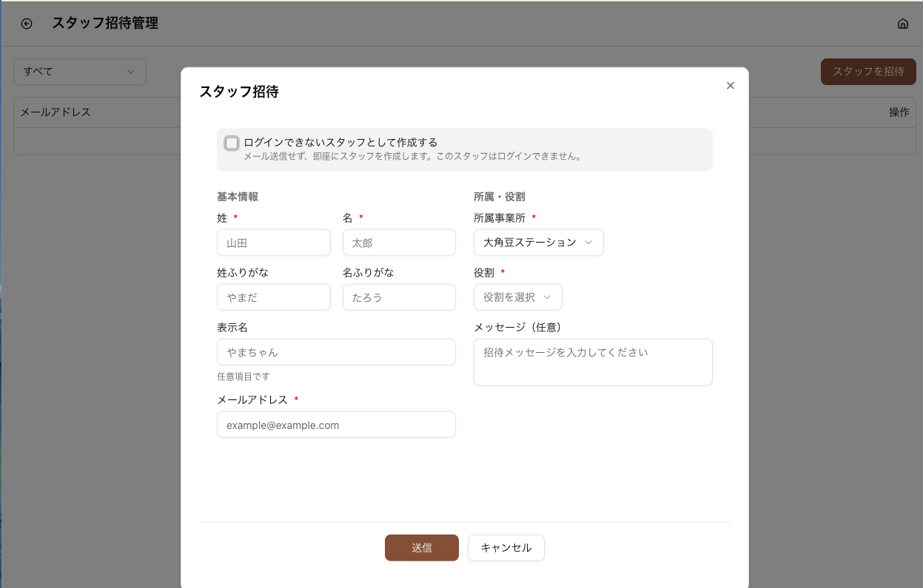Click the chevron in 大角豆ステーション selector
The width and height of the screenshot is (923, 588).
[x=588, y=243]
